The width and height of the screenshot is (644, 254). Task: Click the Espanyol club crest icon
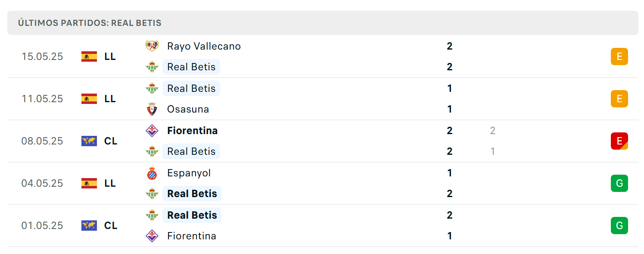point(152,173)
